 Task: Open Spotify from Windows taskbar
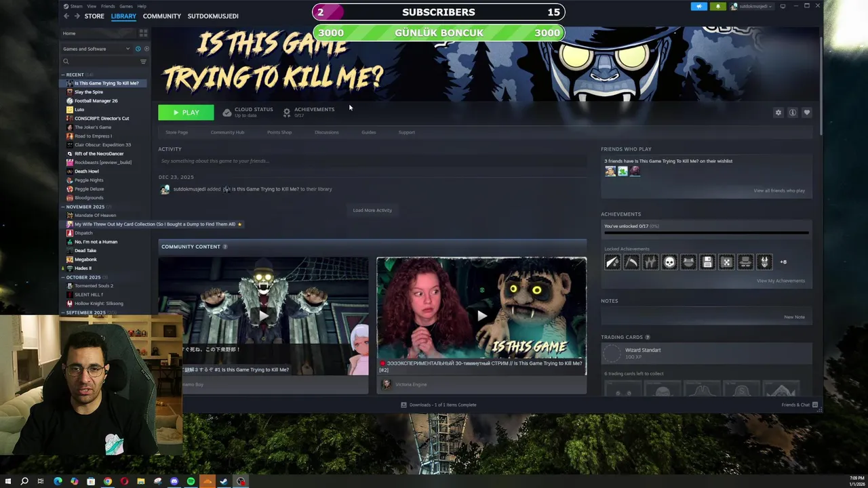click(191, 481)
